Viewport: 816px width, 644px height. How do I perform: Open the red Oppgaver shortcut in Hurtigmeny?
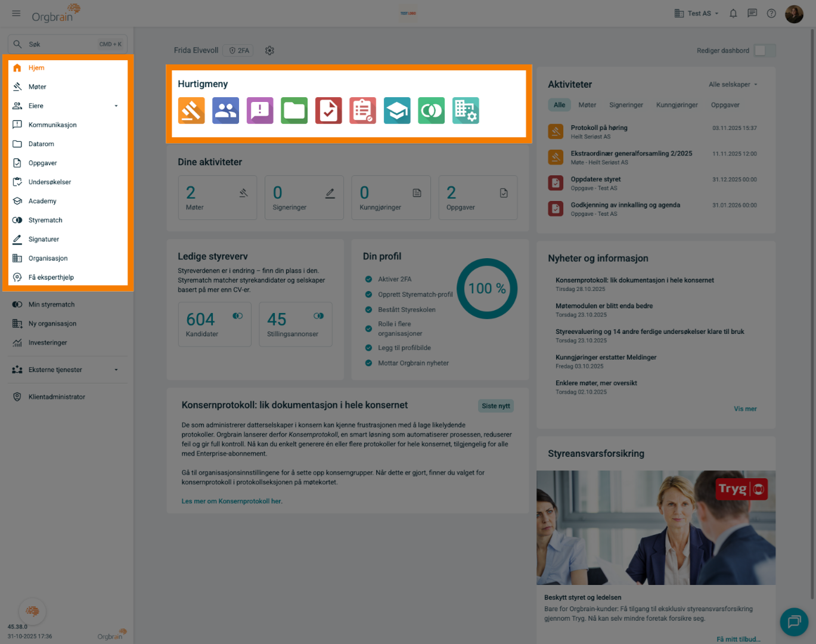(x=328, y=110)
